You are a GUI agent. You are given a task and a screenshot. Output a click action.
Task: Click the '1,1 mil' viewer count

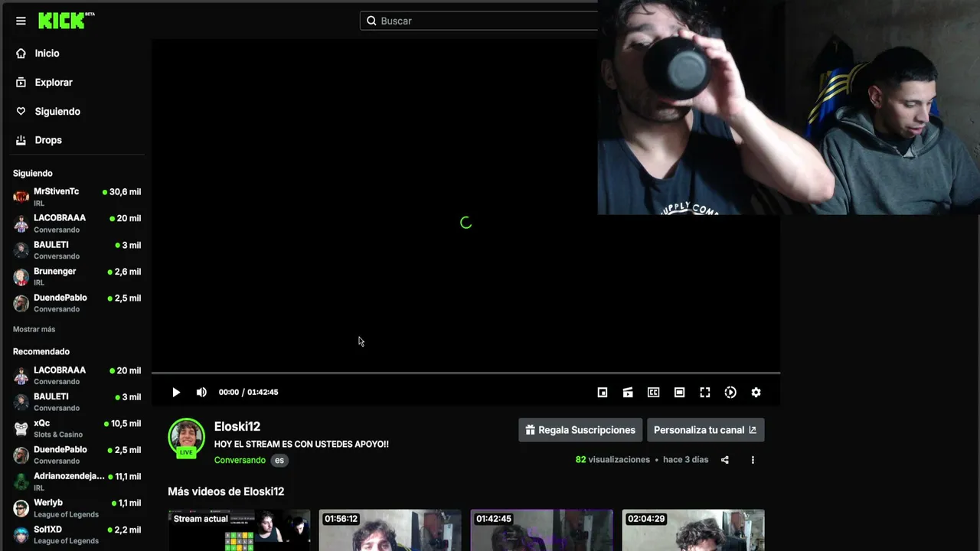click(129, 504)
